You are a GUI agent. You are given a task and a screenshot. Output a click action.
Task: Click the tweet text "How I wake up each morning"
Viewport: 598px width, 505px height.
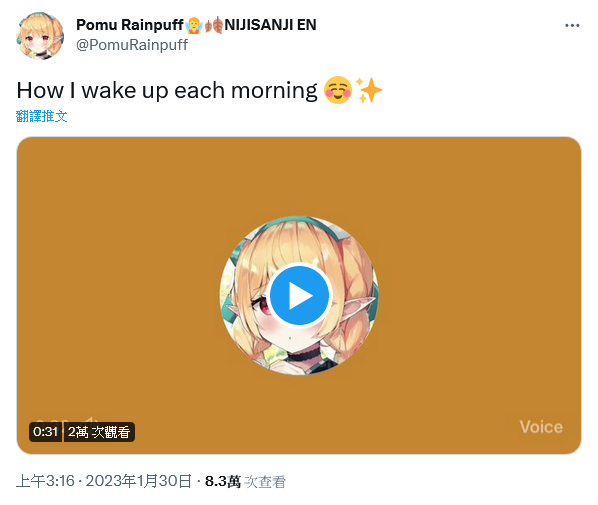click(167, 91)
